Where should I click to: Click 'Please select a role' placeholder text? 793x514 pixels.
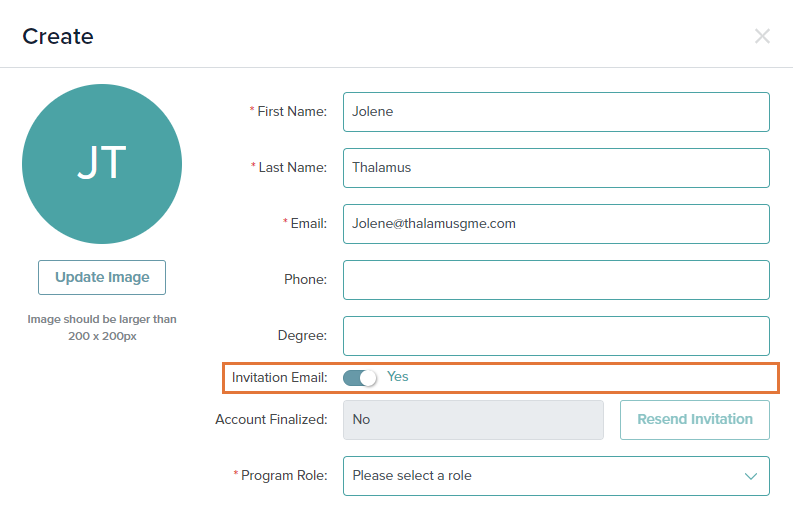pos(412,476)
